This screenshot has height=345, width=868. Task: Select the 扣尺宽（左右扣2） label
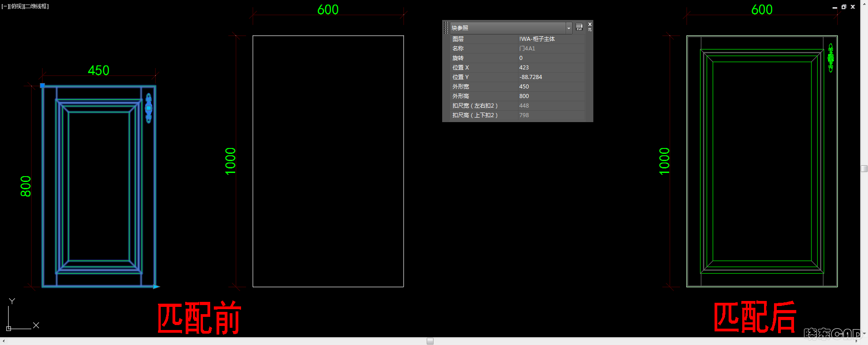pos(475,106)
